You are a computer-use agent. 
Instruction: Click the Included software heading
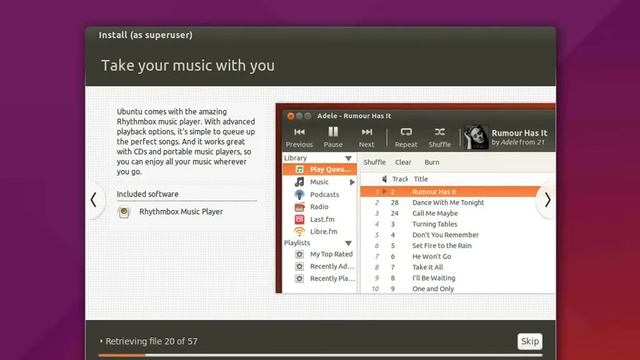147,194
